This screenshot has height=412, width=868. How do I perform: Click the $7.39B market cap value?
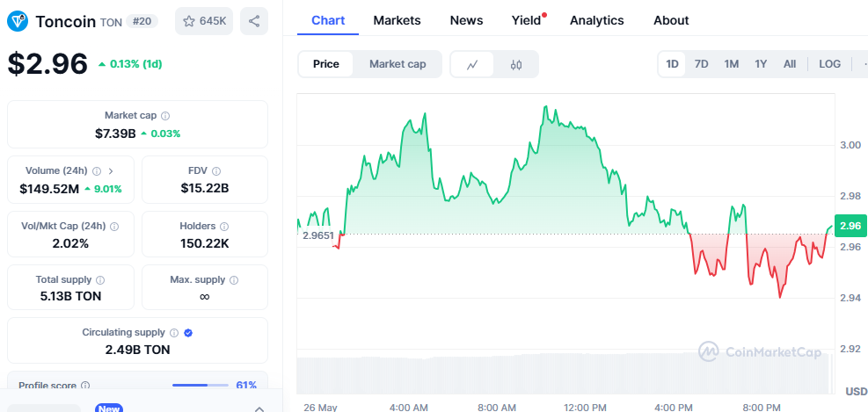pyautogui.click(x=115, y=134)
